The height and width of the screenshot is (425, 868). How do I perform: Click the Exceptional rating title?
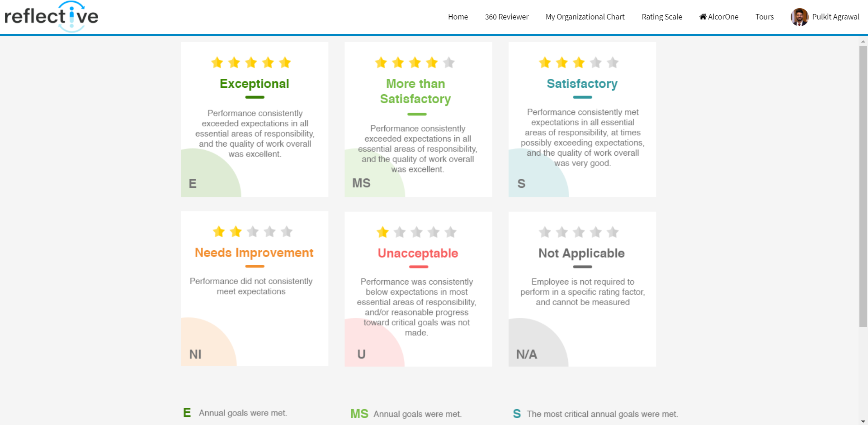(255, 84)
